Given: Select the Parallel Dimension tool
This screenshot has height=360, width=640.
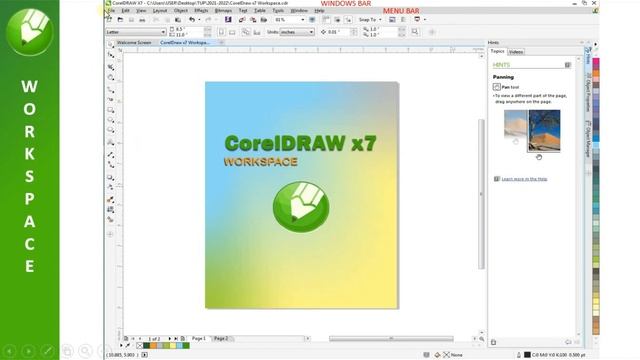Looking at the screenshot, I should (111, 155).
